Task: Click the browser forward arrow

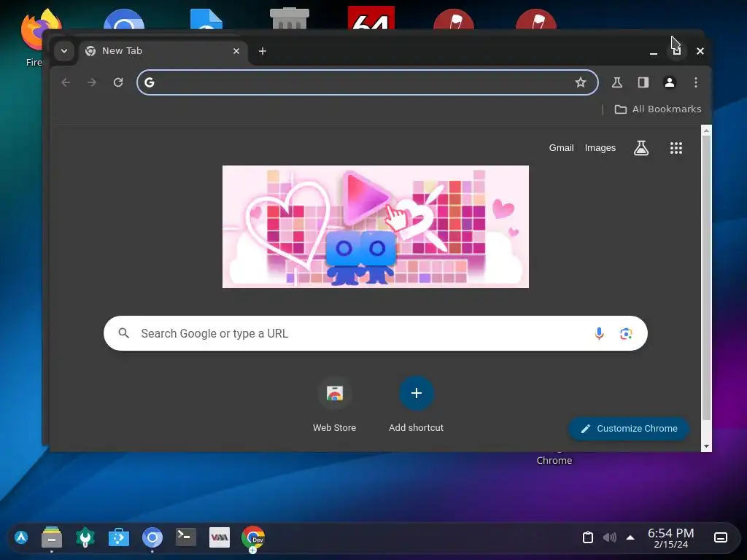Action: tap(92, 82)
